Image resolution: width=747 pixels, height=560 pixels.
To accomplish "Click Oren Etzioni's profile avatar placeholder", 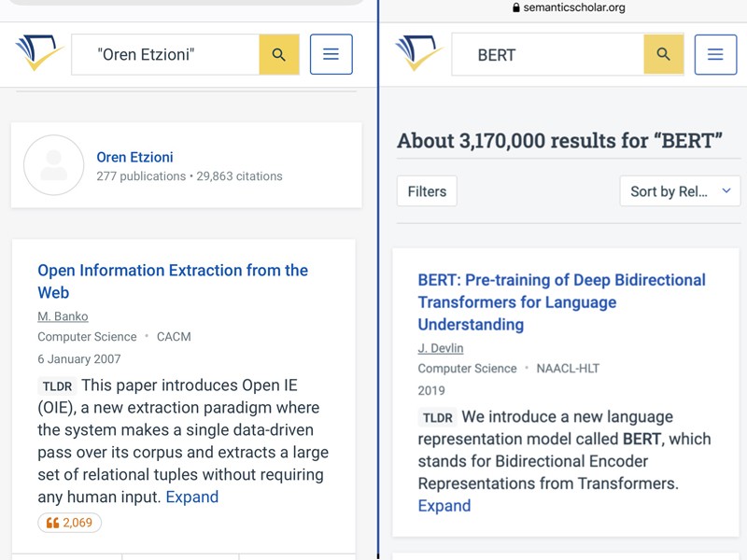I will 54,165.
